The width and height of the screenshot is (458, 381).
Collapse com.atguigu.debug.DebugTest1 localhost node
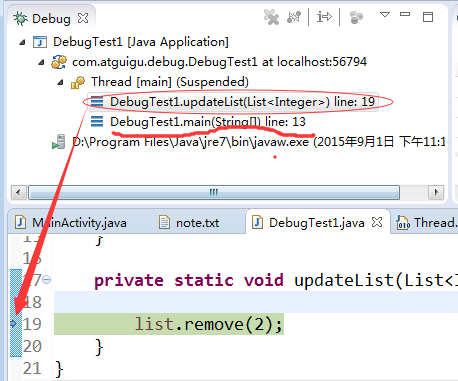[41, 62]
